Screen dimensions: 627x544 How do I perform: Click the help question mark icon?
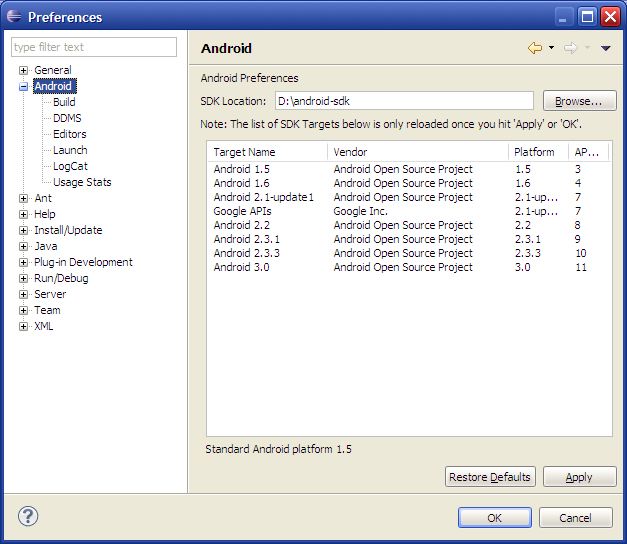[28, 516]
